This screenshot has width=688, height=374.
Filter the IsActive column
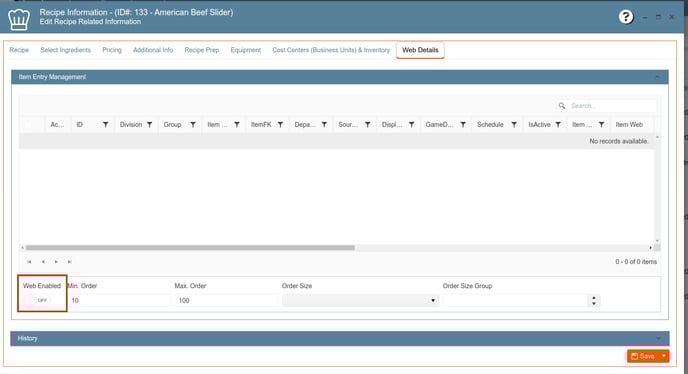(x=558, y=125)
